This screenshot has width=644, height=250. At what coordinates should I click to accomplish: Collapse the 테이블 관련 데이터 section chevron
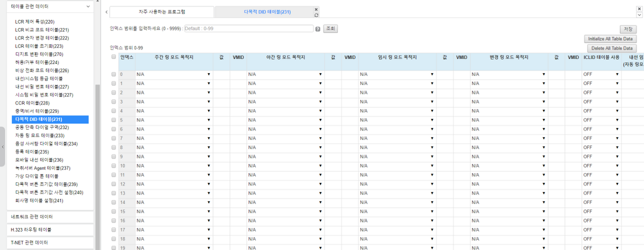tap(88, 6)
